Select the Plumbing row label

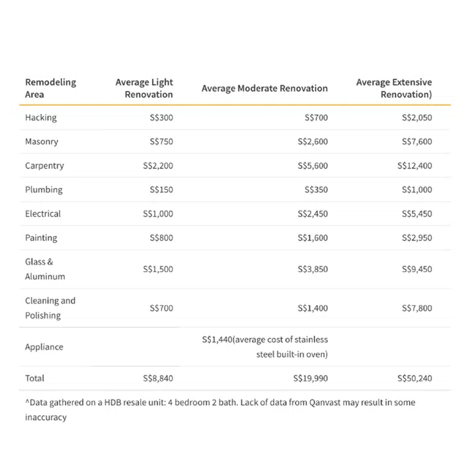(x=44, y=190)
